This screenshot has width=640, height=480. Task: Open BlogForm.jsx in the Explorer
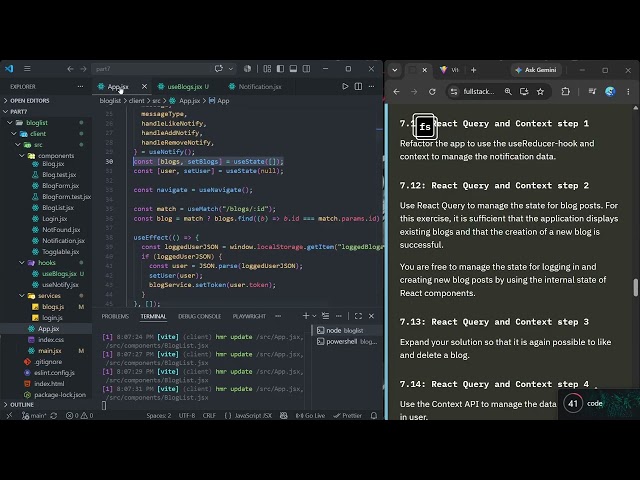click(60, 185)
